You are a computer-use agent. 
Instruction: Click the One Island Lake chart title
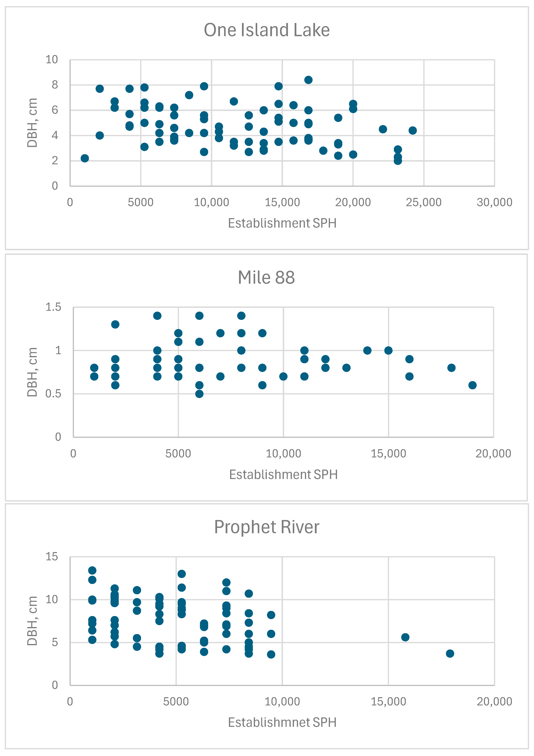pos(266,30)
